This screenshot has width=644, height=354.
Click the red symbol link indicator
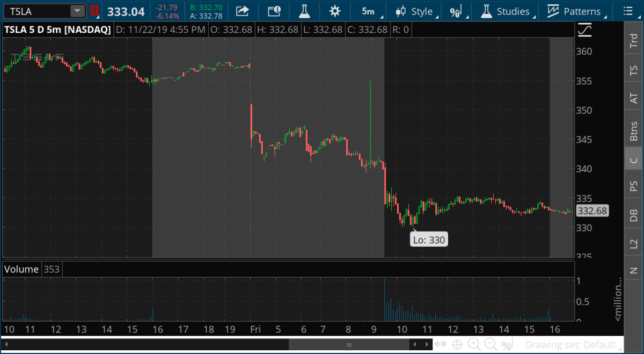coord(94,11)
